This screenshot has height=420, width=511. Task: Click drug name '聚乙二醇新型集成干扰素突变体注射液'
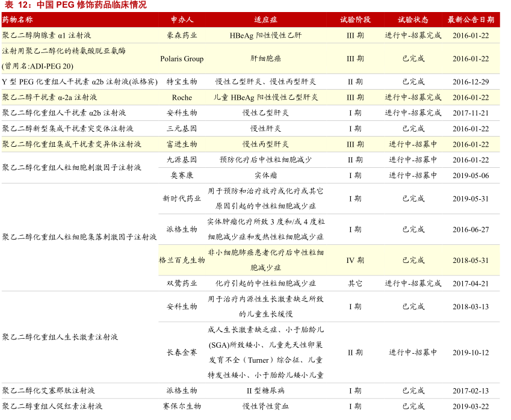(68, 128)
